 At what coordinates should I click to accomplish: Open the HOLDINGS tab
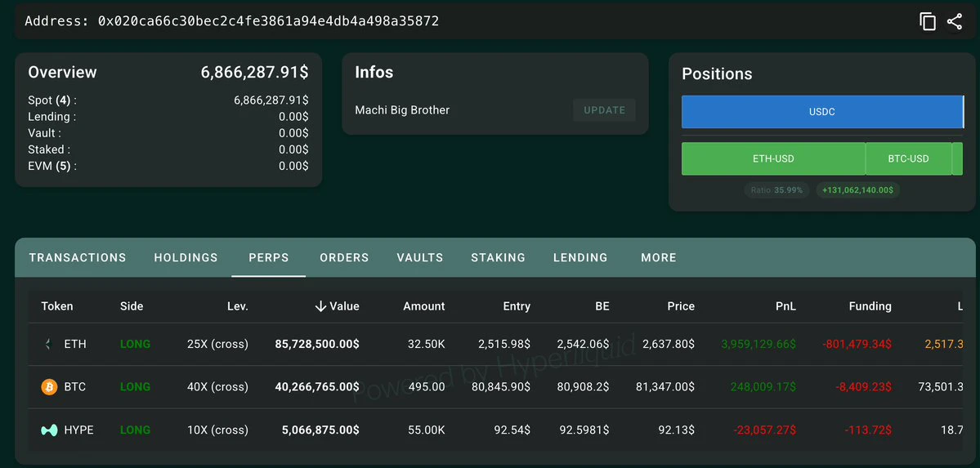click(x=186, y=257)
